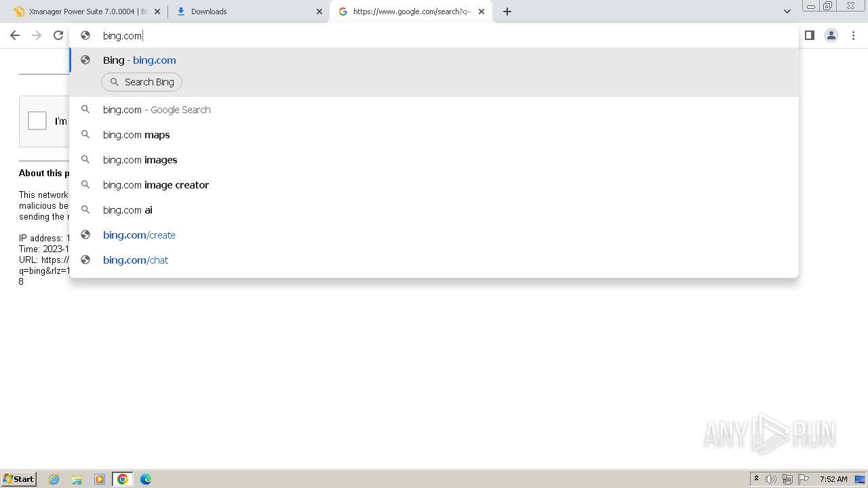
Task: Open the Action Center flag icon
Action: pyautogui.click(x=804, y=479)
